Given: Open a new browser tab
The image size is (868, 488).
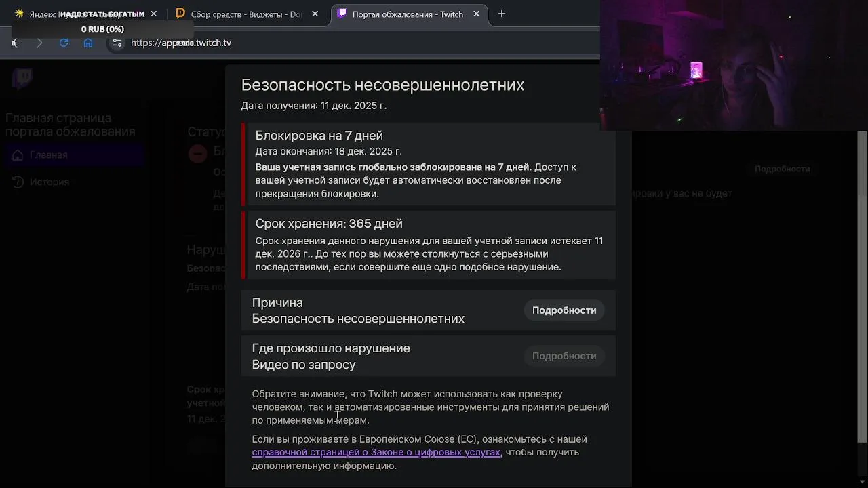Looking at the screenshot, I should (x=502, y=14).
